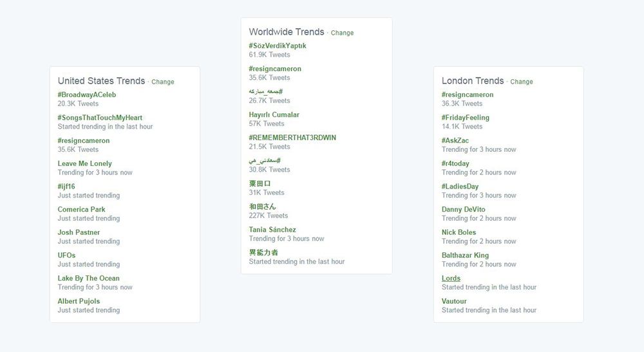
Task: View the Tania Sánchez trend
Action: [272, 230]
